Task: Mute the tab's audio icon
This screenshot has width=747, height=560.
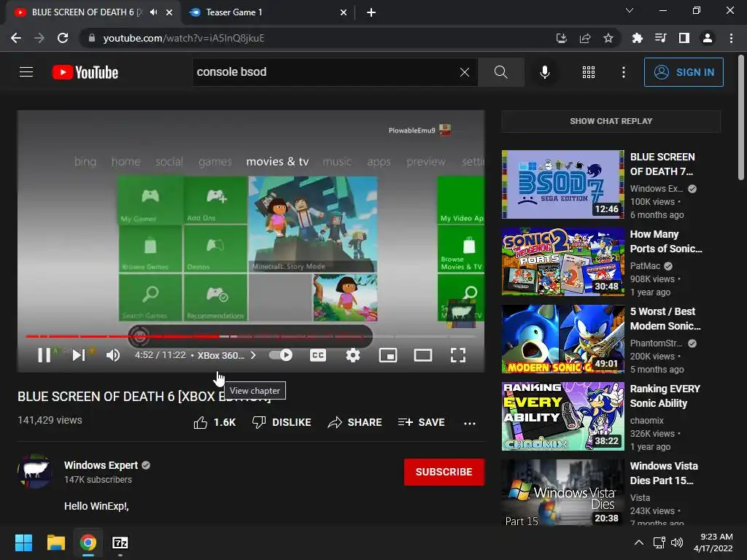Action: (153, 12)
